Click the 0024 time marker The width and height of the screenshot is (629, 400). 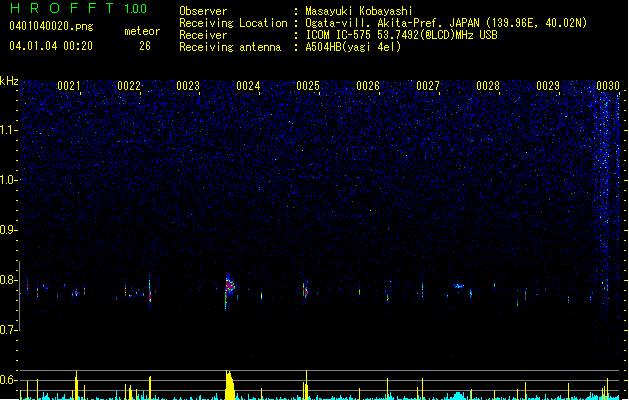click(248, 86)
